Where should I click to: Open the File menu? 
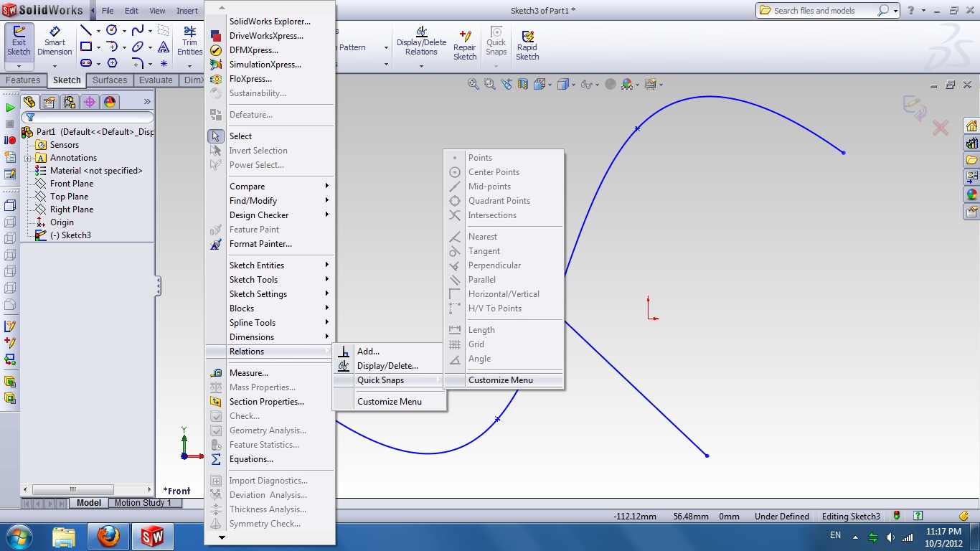point(108,11)
